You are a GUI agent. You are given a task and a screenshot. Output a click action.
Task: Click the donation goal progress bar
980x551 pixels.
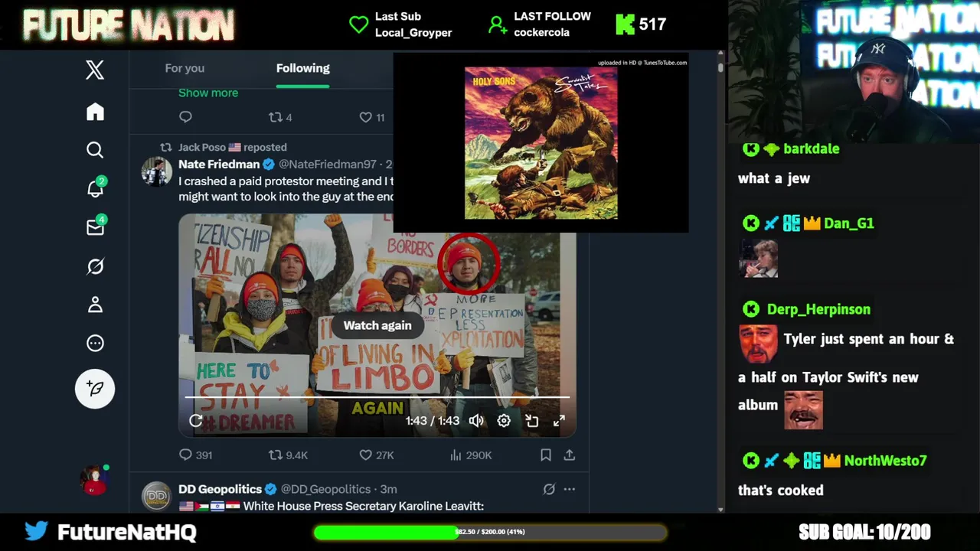(x=490, y=532)
